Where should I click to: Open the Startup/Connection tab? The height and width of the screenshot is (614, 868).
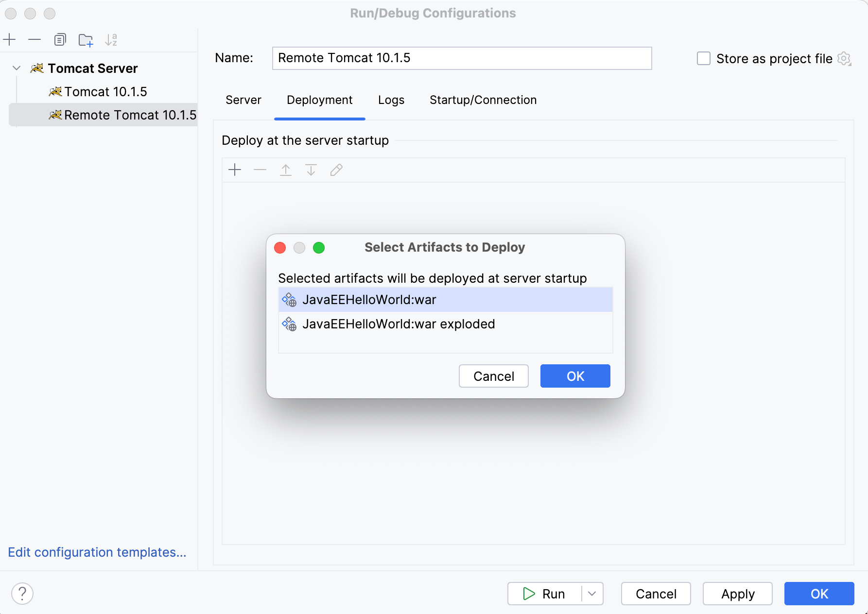[483, 100]
